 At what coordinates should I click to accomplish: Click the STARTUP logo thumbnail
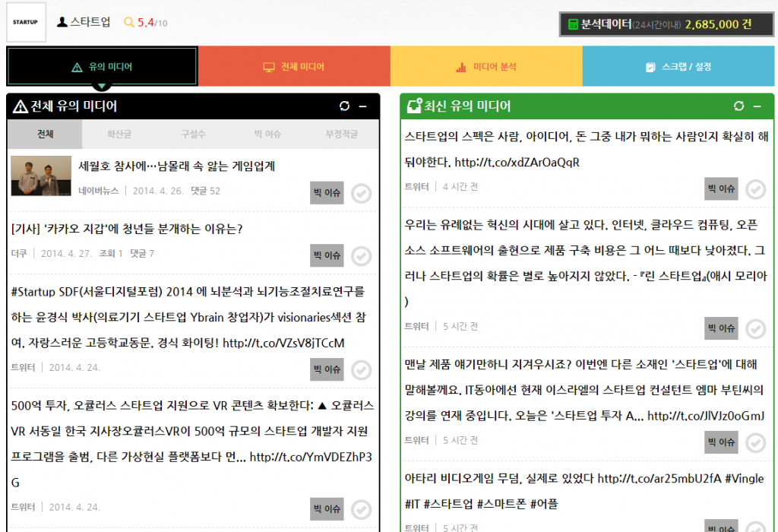[26, 22]
